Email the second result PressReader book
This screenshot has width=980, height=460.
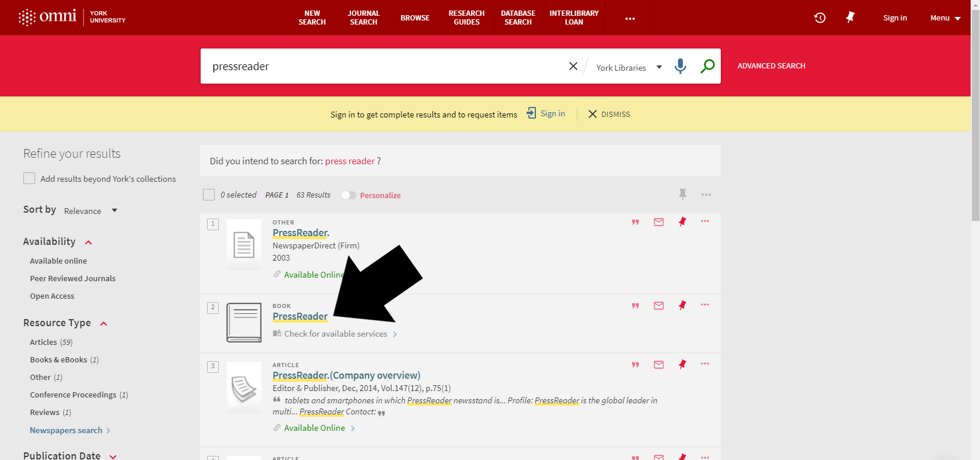[x=659, y=306]
